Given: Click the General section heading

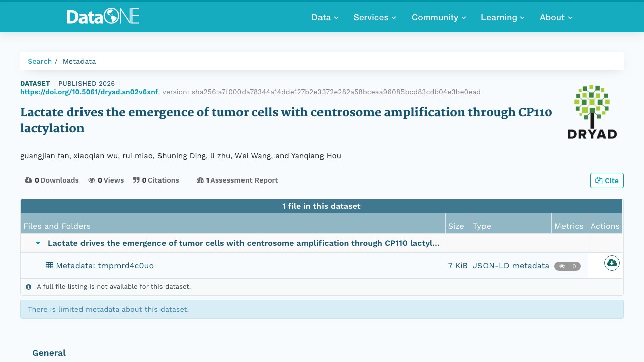Looking at the screenshot, I should coord(49,353).
